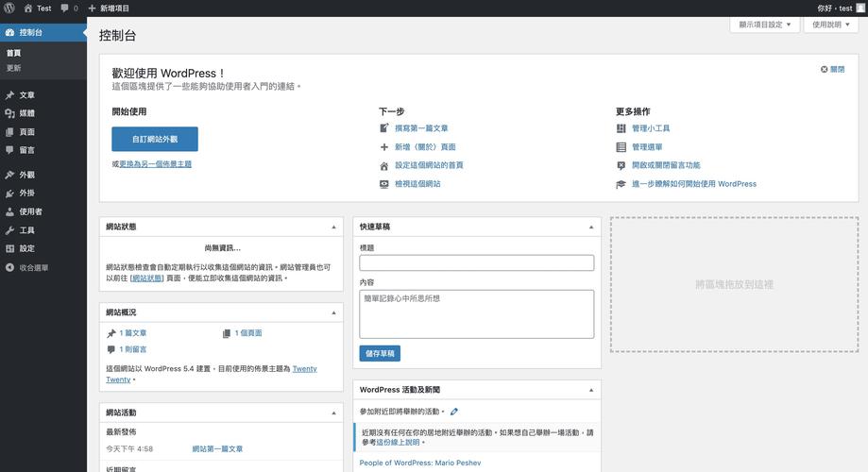
Task: Open the 設定 menu in the sidebar
Action: pyautogui.click(x=43, y=248)
